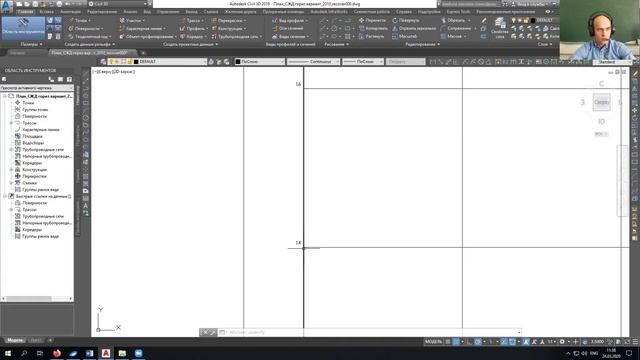Expand the Создать проектные данные panel
This screenshot has width=640, height=360.
coord(190,44)
